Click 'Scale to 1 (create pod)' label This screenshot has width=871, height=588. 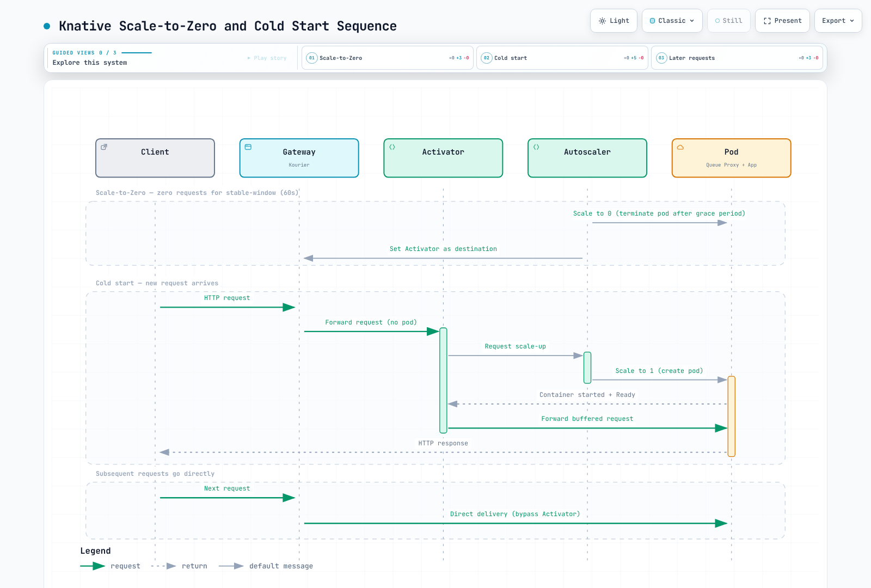pos(659,371)
